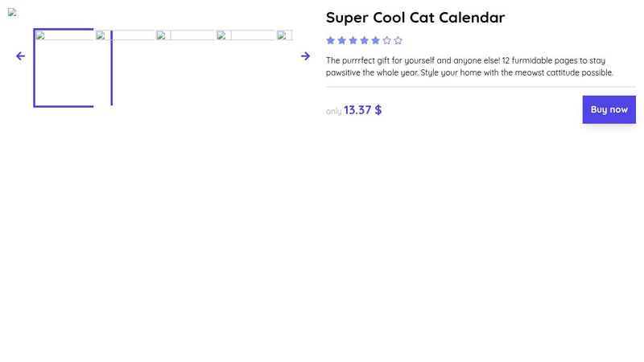The height and width of the screenshot is (362, 644).
Task: Choose the second carousel thumbnail
Action: click(125, 35)
